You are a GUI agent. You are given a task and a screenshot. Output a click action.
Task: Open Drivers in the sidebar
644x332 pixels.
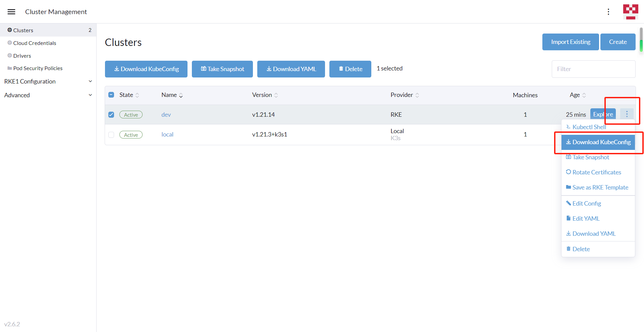(x=48, y=56)
